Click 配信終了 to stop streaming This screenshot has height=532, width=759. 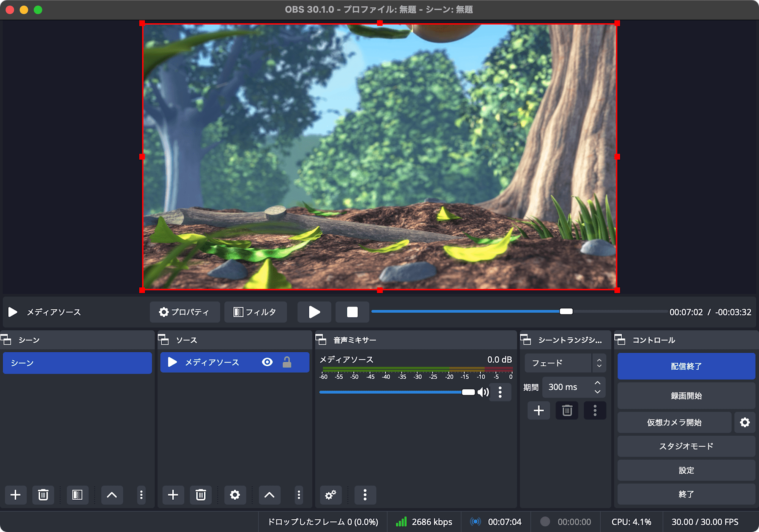pos(686,366)
